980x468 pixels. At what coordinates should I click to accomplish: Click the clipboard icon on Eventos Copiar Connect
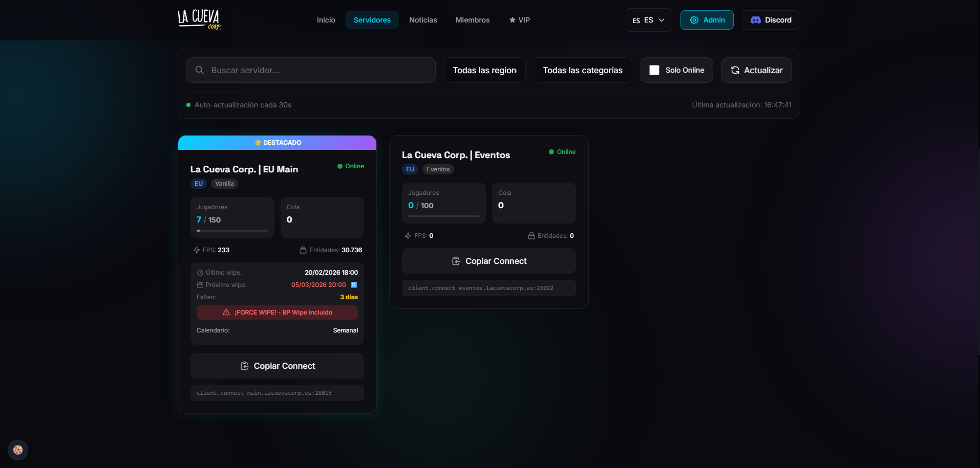tap(456, 261)
